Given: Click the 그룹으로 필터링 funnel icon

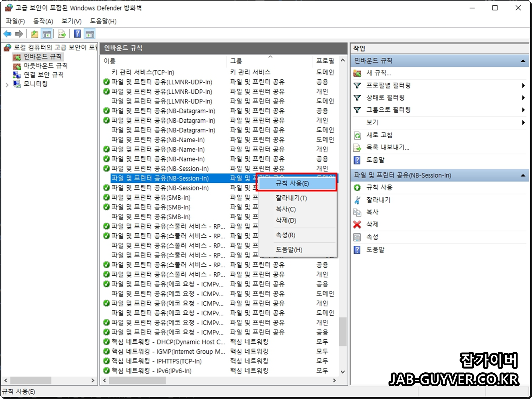Looking at the screenshot, I should coord(357,110).
